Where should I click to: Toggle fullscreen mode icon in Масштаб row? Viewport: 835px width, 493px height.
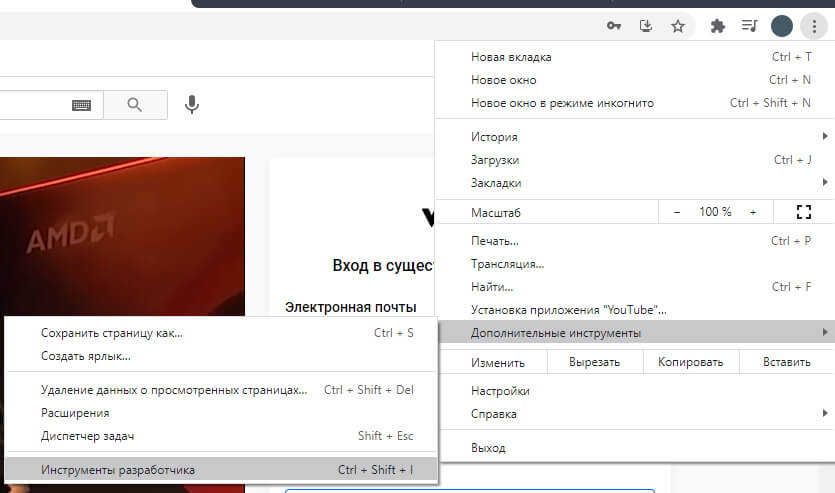click(x=804, y=212)
